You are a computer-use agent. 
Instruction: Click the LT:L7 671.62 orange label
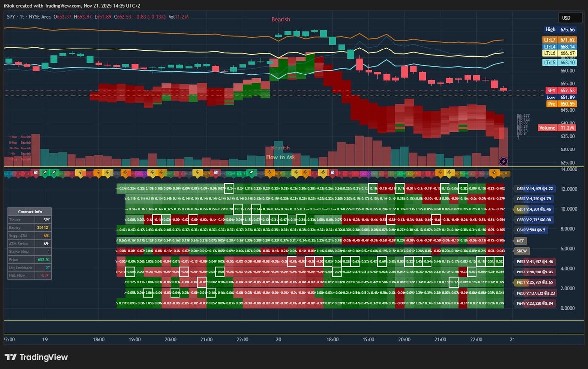pos(559,39)
